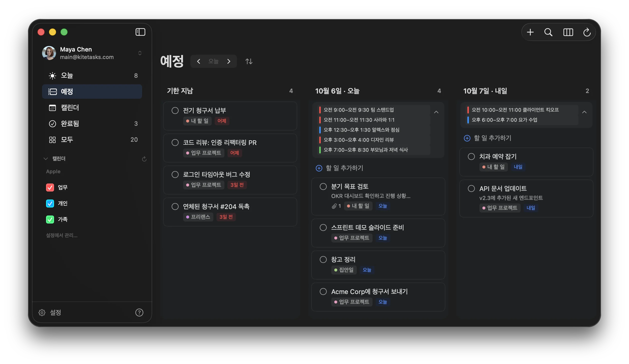
Task: Complete 연체된 청구서 #204 독촉
Action: click(175, 206)
